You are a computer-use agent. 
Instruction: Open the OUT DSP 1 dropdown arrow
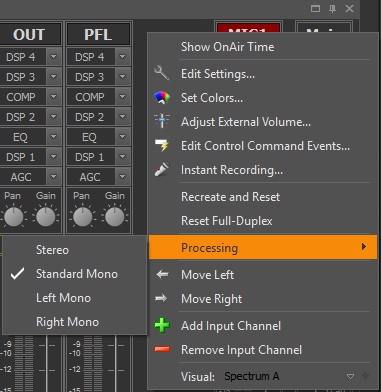54,157
